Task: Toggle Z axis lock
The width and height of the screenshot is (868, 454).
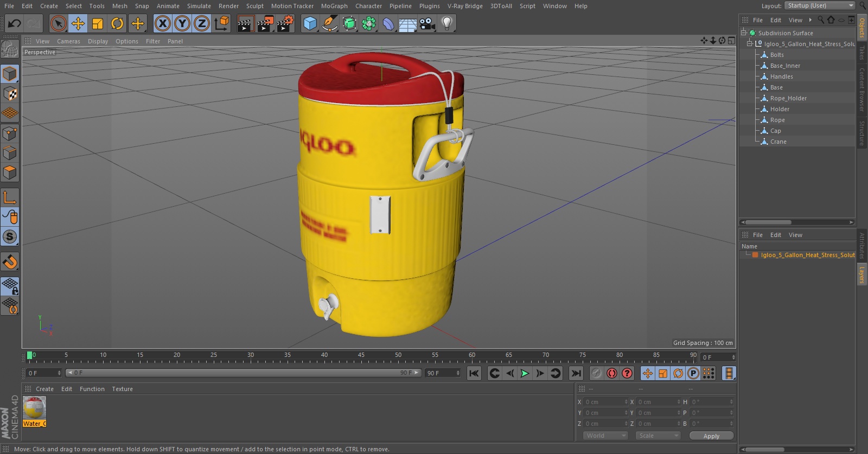Action: [x=202, y=23]
